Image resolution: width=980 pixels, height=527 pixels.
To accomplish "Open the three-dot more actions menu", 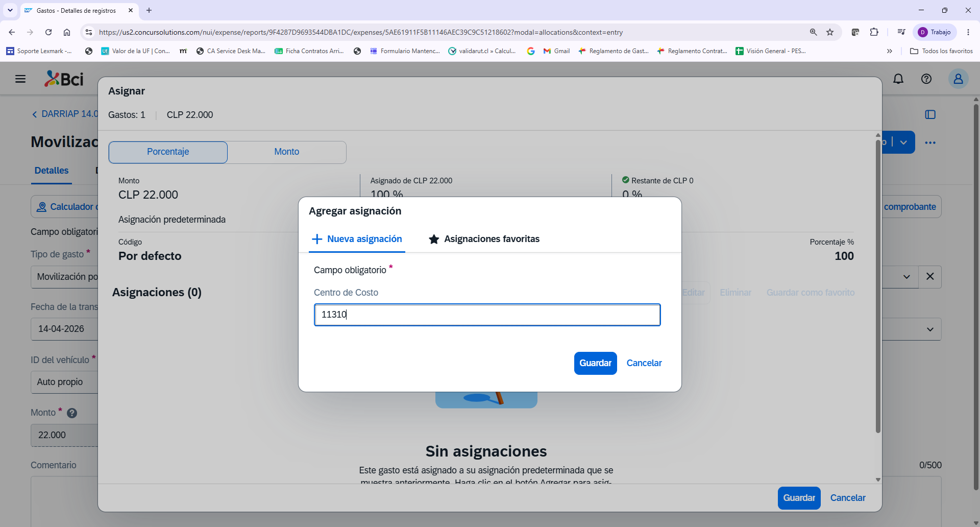I will click(930, 142).
